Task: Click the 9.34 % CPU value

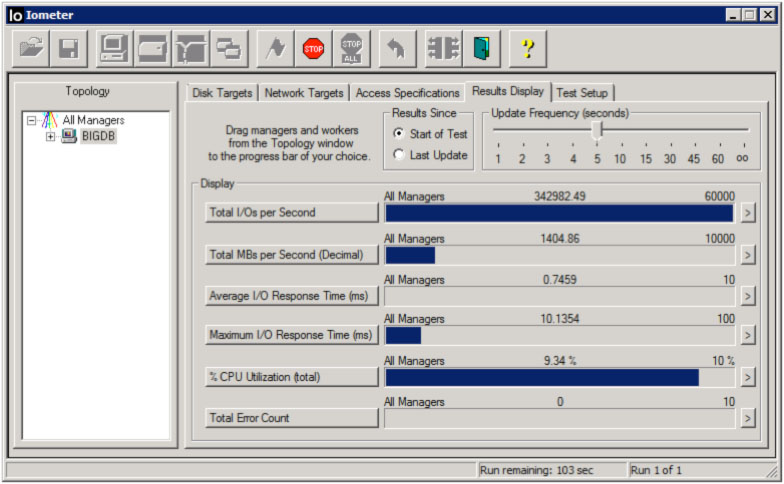Action: point(560,360)
